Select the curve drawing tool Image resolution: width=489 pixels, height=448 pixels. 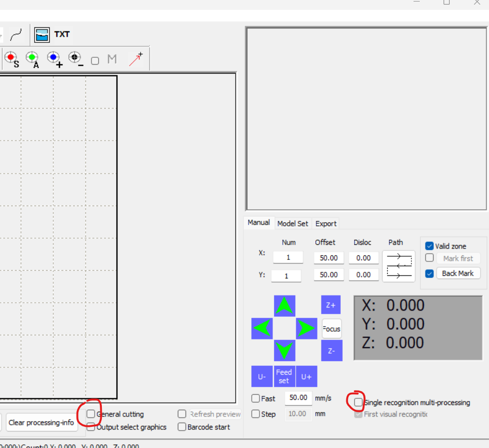pyautogui.click(x=16, y=35)
